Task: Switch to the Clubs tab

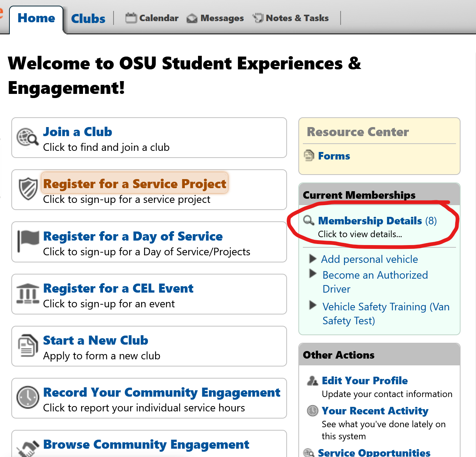Action: (88, 18)
